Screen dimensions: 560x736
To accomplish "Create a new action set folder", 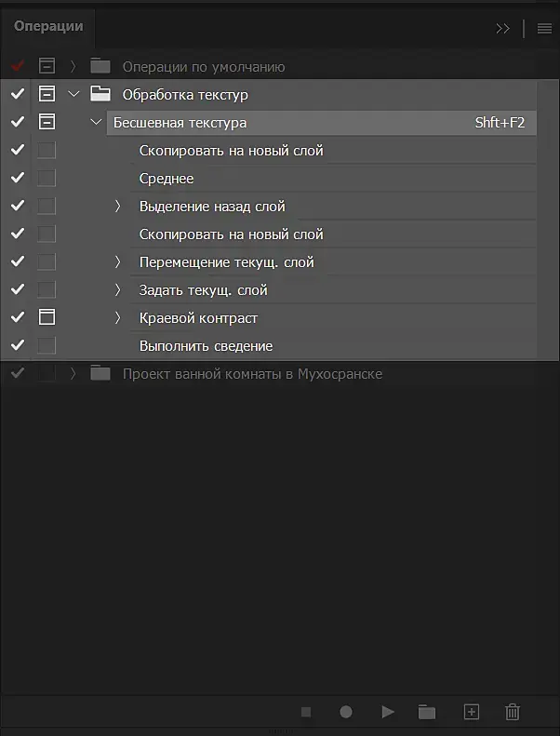I will [x=427, y=712].
